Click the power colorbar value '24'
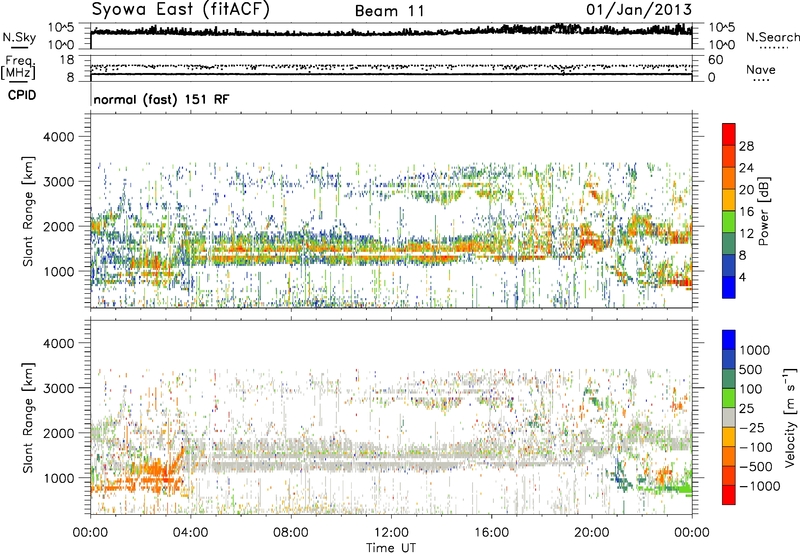The height and width of the screenshot is (554, 800). tap(746, 168)
